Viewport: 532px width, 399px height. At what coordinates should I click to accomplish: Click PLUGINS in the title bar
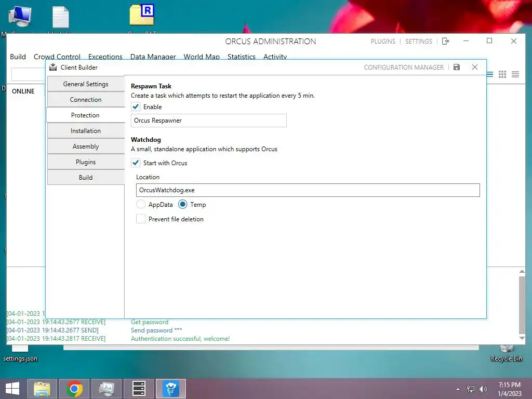click(x=383, y=42)
